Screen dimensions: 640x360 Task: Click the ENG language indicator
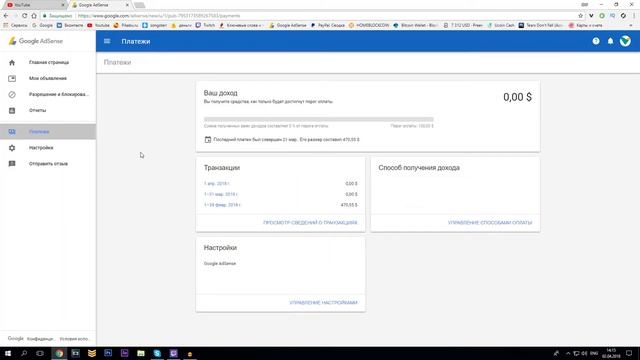click(x=594, y=353)
